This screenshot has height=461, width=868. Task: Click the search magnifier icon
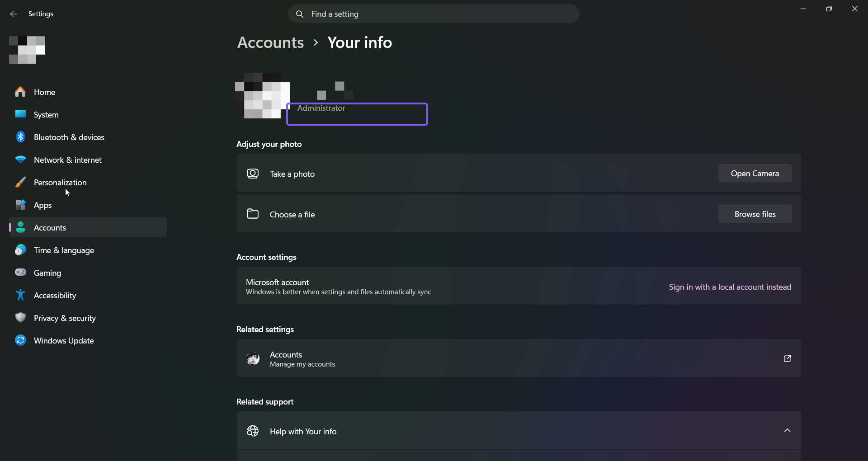tap(299, 14)
